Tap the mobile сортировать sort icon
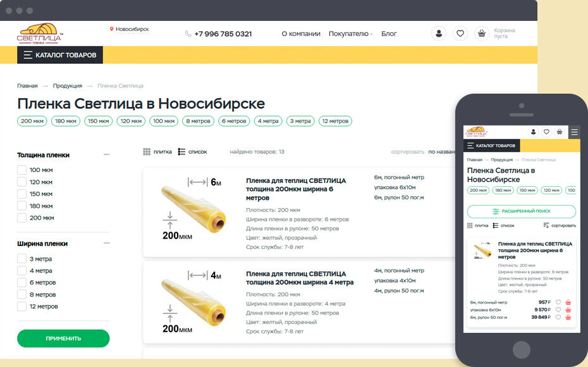 pos(546,225)
